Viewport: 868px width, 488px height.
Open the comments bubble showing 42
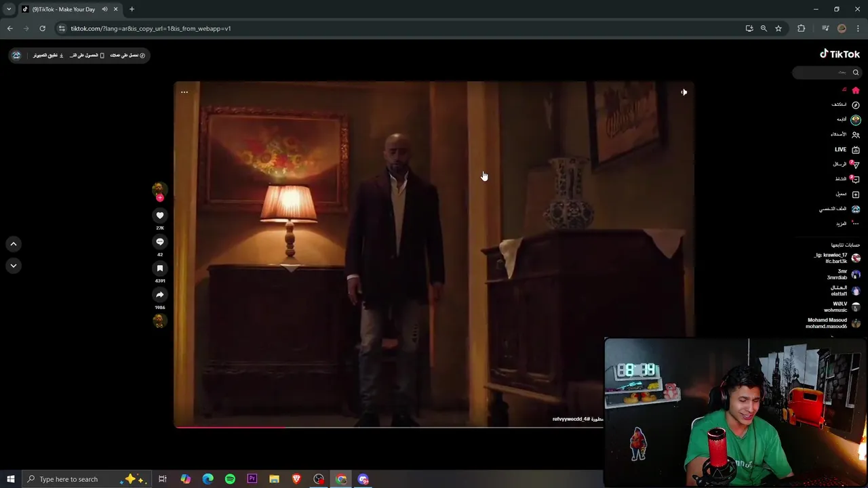[x=160, y=242]
